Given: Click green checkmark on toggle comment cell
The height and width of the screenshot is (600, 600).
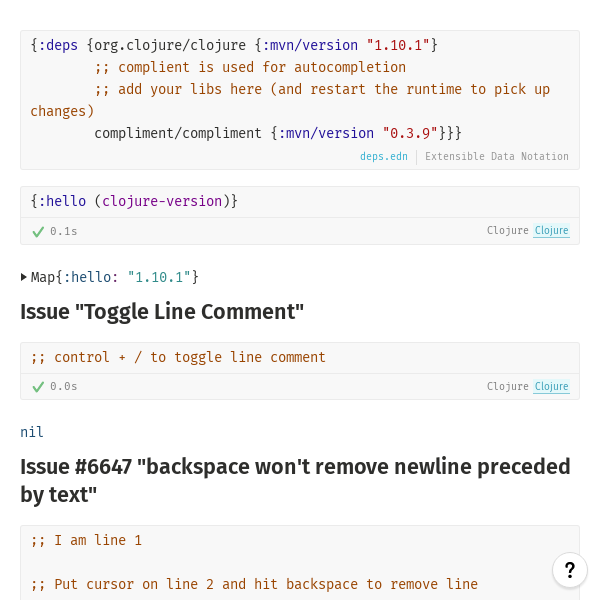Looking at the screenshot, I should (x=38, y=387).
